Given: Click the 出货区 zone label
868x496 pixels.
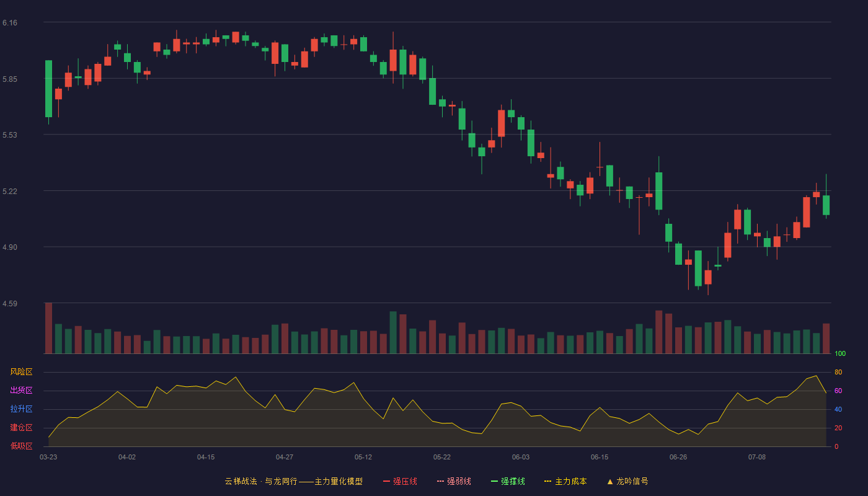Looking at the screenshot, I should click(x=21, y=391).
